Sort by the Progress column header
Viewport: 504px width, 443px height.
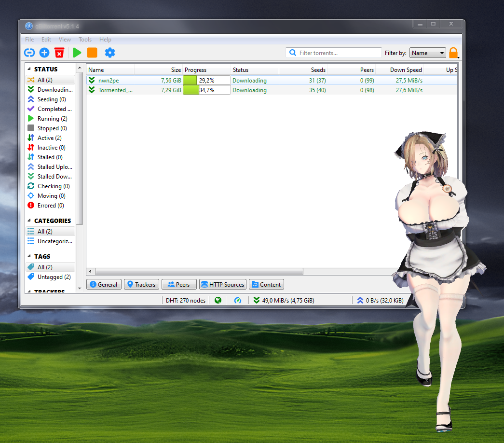[x=207, y=70]
